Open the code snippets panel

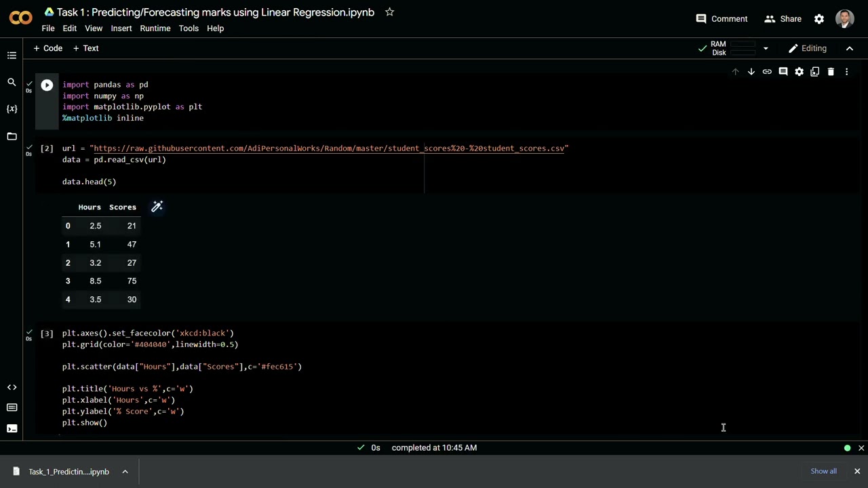click(x=12, y=388)
